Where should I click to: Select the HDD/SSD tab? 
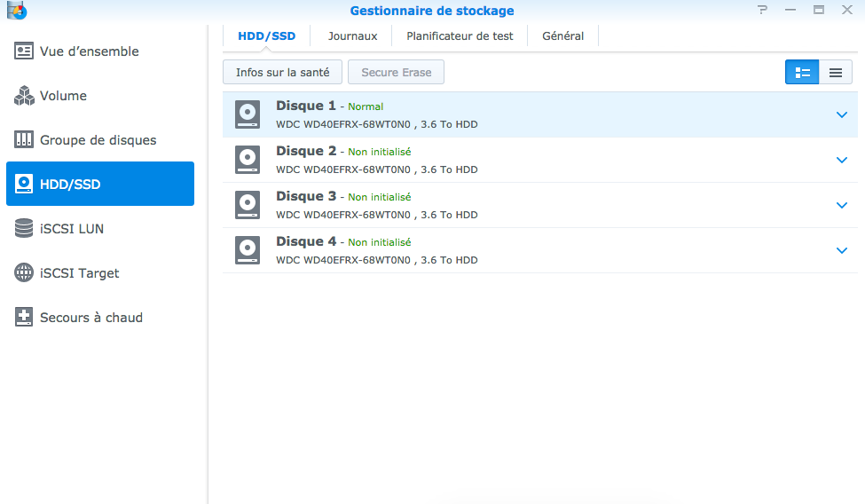pos(266,35)
